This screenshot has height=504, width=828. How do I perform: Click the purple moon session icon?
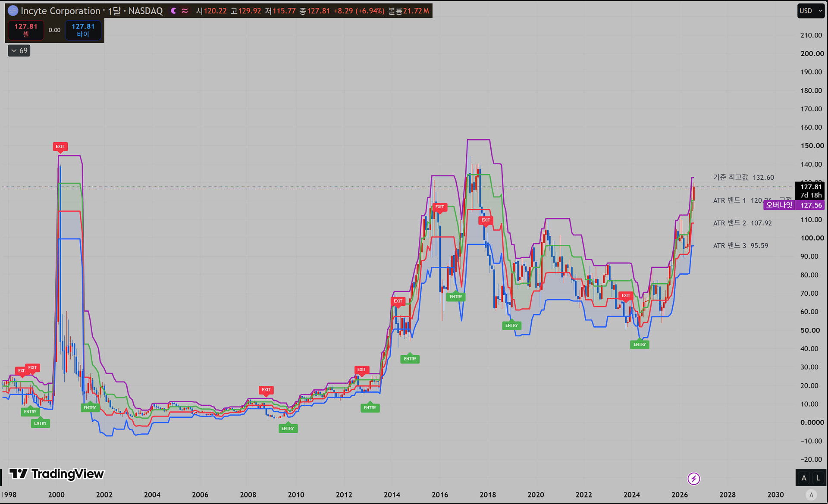tap(173, 11)
